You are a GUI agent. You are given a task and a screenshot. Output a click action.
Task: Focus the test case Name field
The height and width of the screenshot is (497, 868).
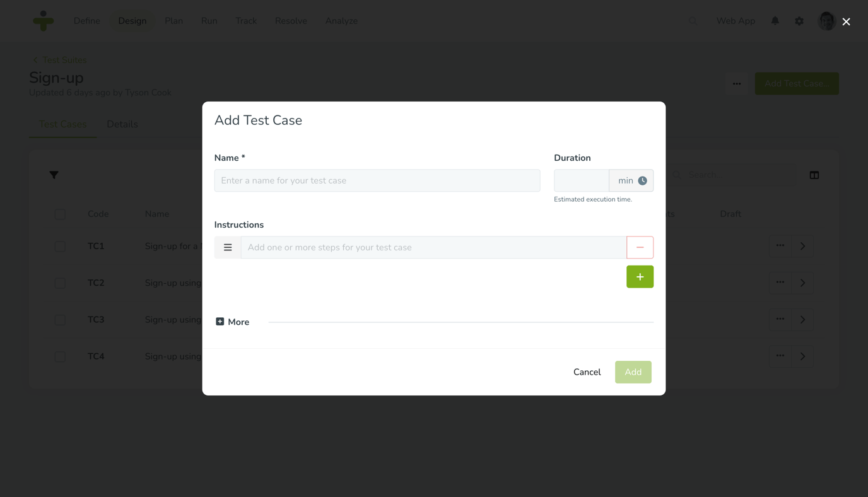(377, 180)
